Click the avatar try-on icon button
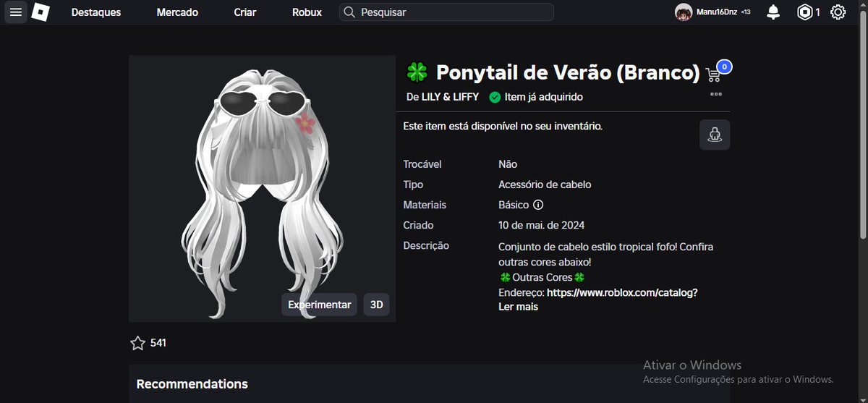The height and width of the screenshot is (403, 868). point(715,135)
